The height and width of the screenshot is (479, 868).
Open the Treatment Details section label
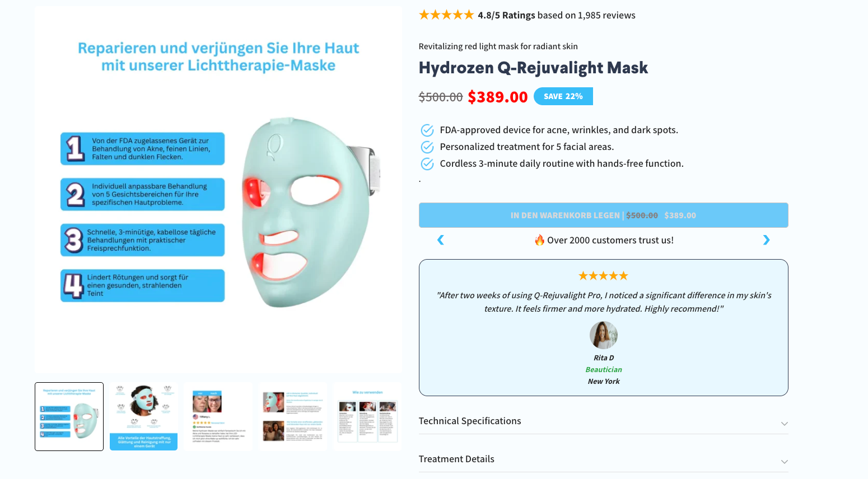456,459
